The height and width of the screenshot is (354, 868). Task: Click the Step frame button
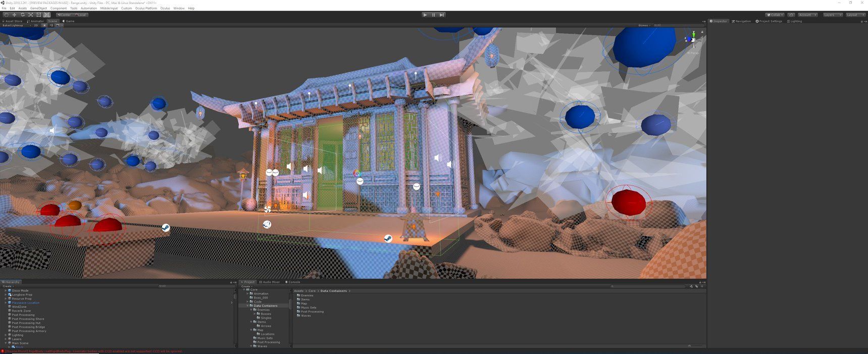tap(441, 15)
